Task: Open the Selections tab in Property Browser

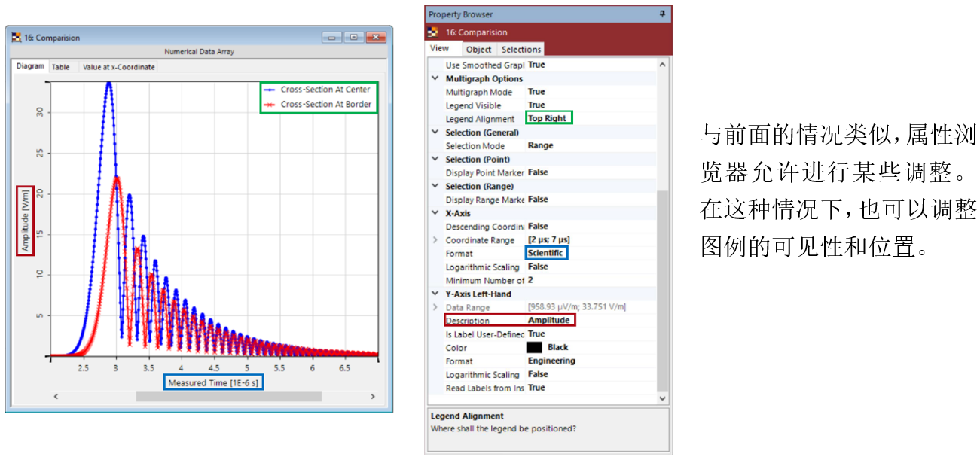Action: click(x=521, y=50)
